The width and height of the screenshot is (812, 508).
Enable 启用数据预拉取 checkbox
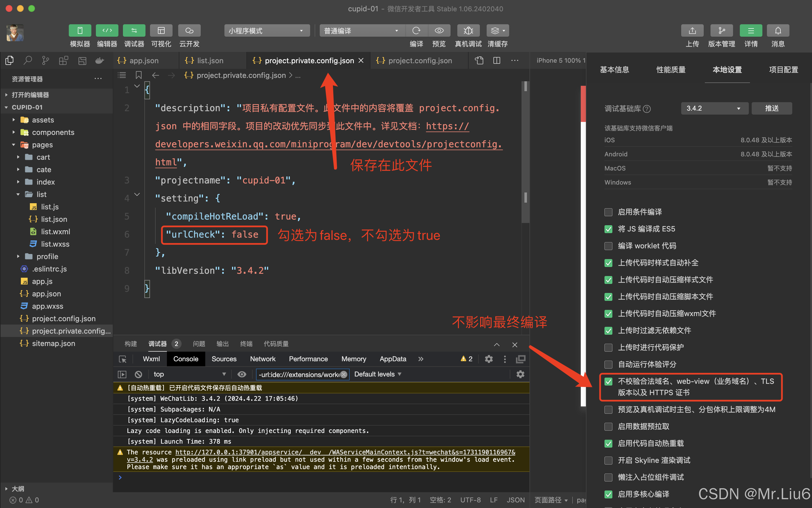608,427
